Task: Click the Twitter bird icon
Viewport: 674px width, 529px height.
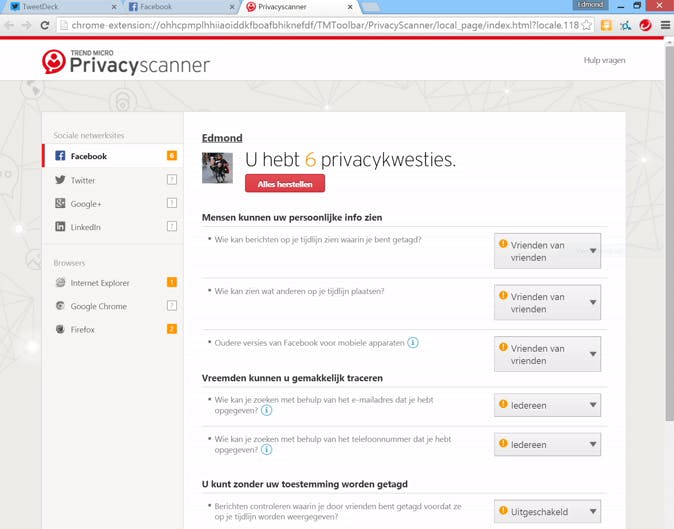Action: (x=60, y=180)
